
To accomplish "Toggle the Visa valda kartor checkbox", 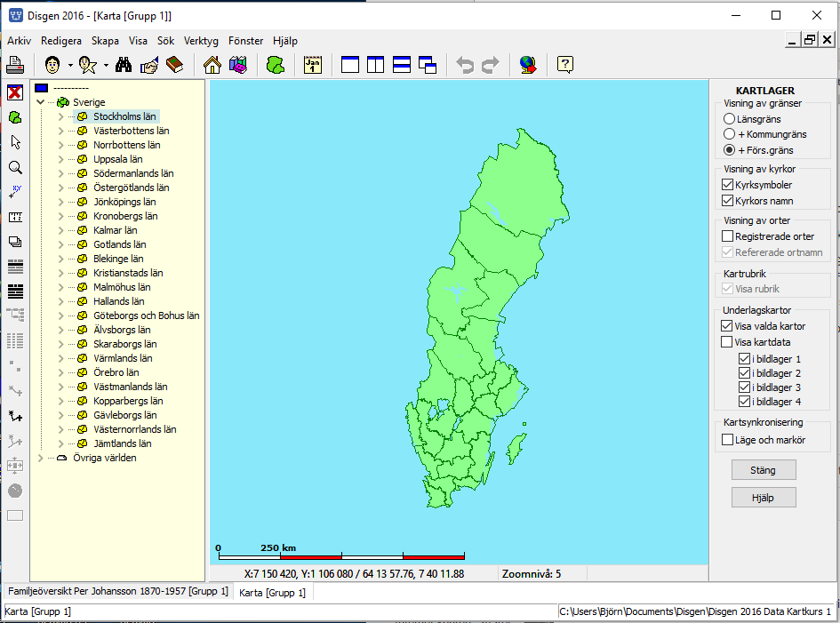I will (x=727, y=325).
